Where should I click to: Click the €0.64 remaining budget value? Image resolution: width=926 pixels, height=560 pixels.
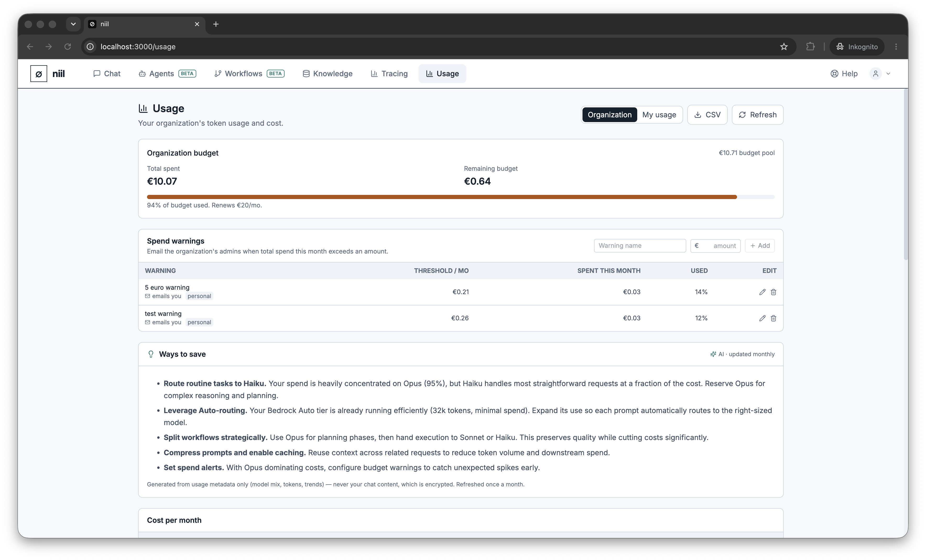(x=477, y=182)
